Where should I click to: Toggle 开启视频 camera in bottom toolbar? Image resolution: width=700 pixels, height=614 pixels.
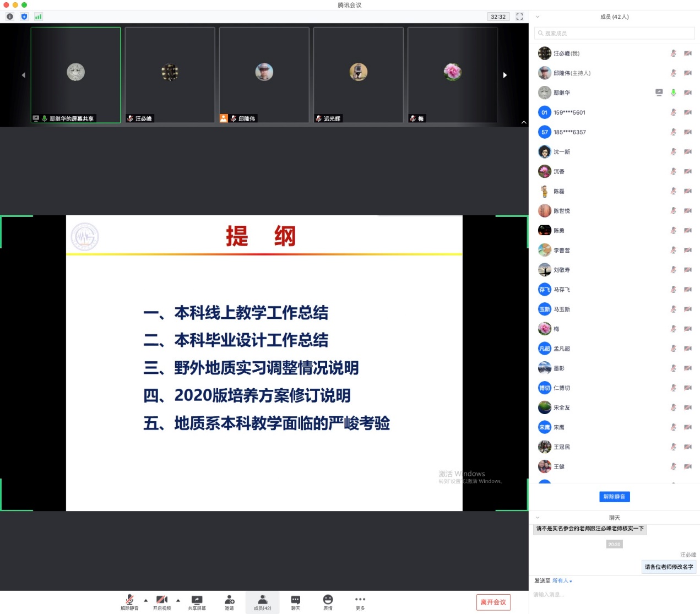[162, 602]
